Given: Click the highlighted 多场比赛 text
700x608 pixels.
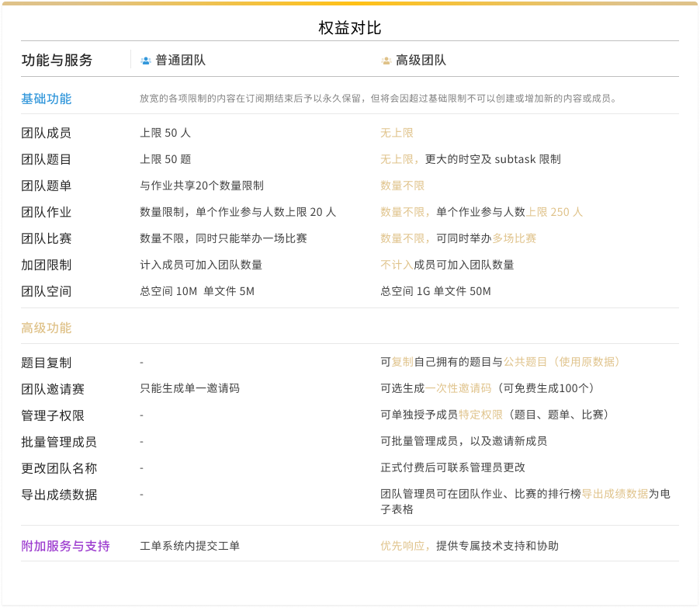Looking at the screenshot, I should point(514,238).
